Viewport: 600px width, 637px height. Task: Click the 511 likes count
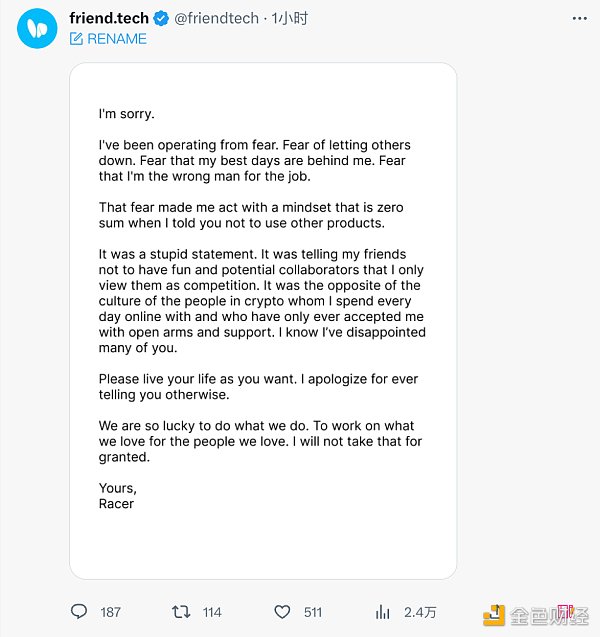pos(313,612)
